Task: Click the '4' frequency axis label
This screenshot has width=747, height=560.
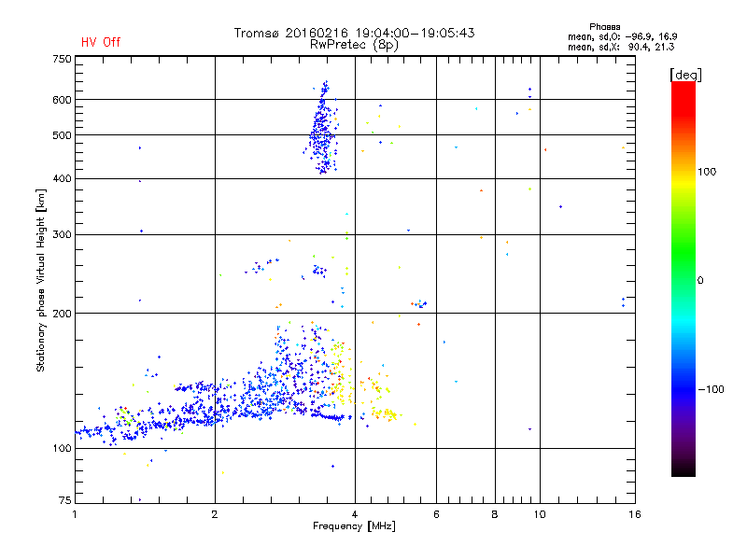Action: coord(355,514)
